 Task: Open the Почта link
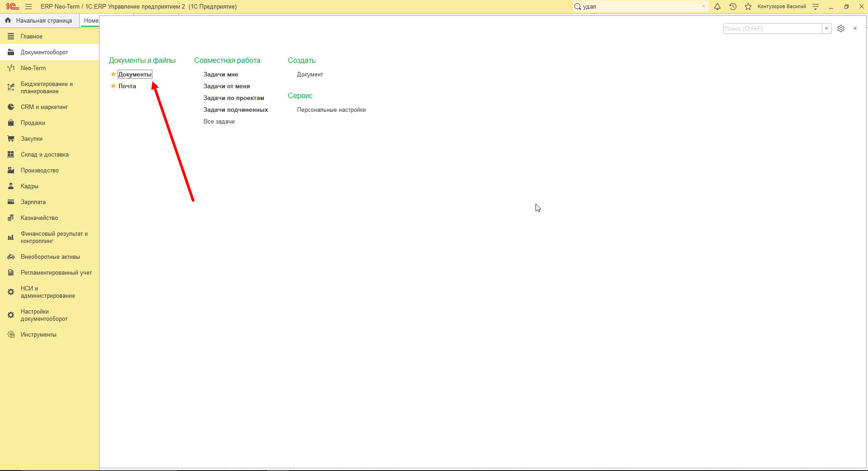click(x=127, y=86)
